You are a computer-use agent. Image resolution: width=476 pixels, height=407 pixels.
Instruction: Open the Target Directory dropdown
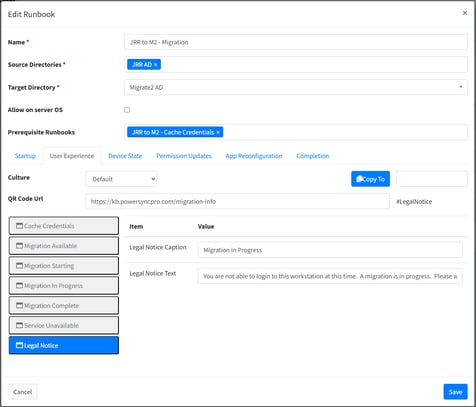pos(296,87)
